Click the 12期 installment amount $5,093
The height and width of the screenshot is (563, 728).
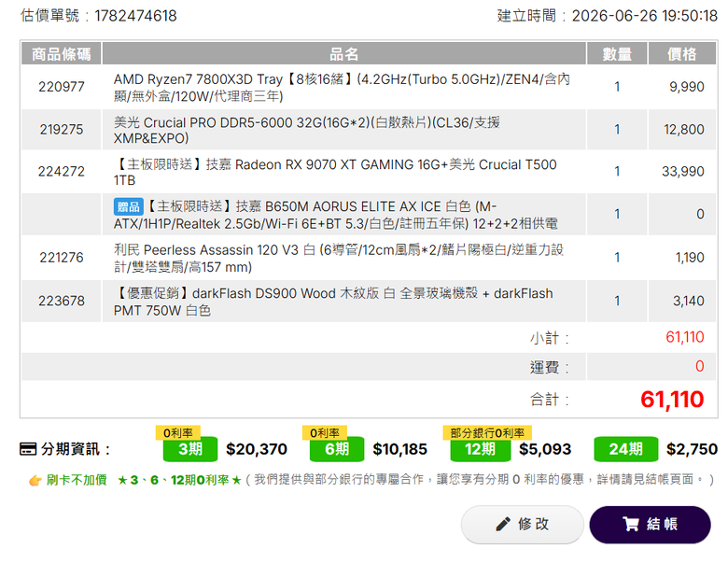click(545, 449)
